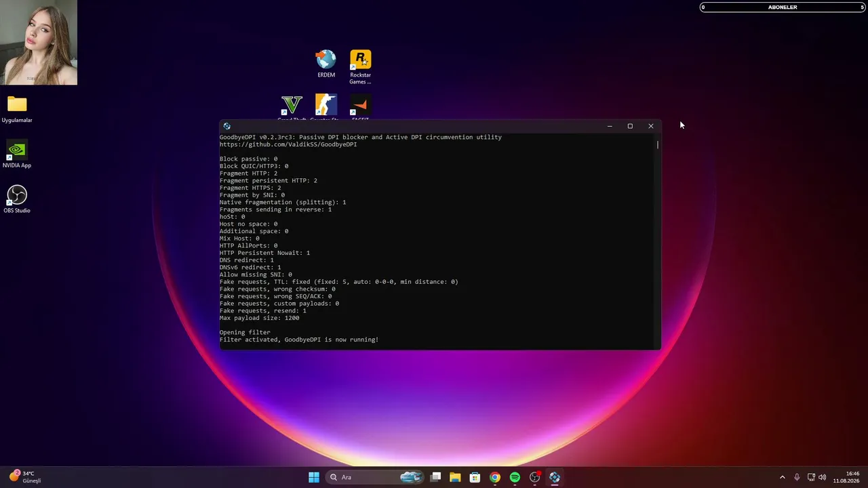Maximize the GoodbyeDPI console window

(x=630, y=126)
